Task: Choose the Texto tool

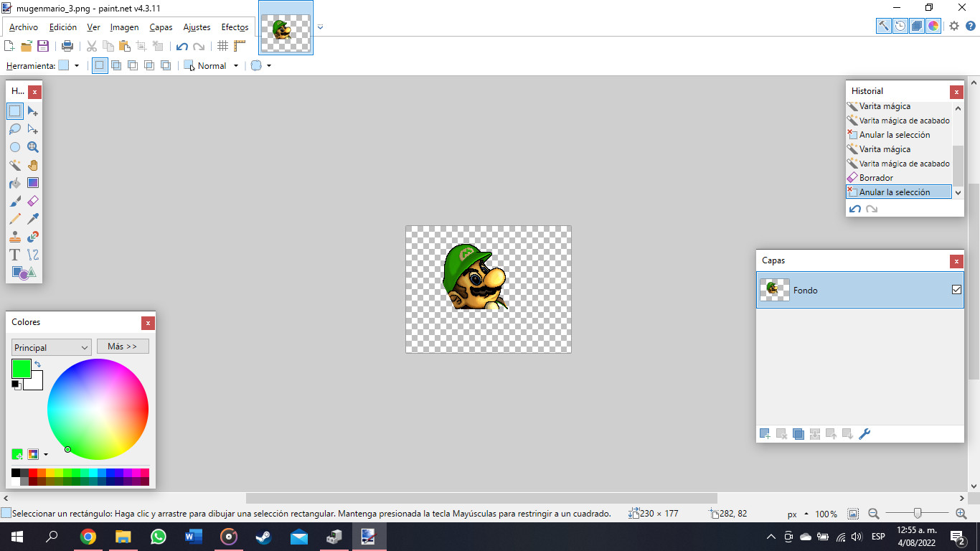Action: (x=14, y=255)
